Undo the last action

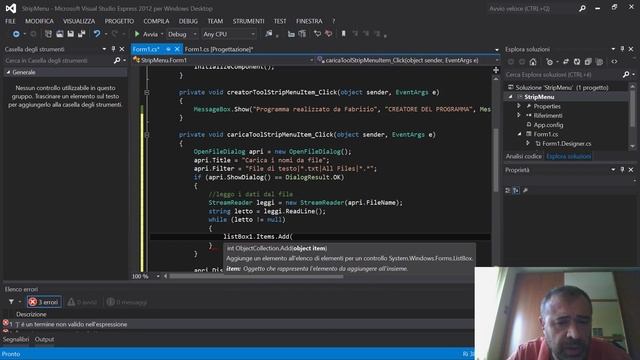[97, 34]
